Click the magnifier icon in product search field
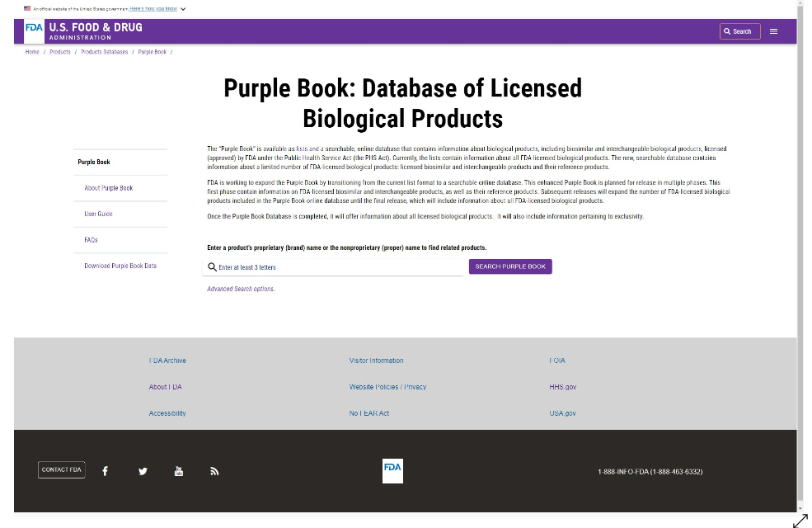Viewport: 812px width, 528px height. click(x=212, y=266)
